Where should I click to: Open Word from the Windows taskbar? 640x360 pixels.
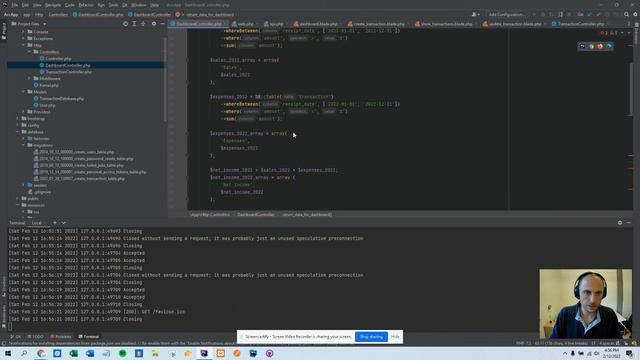[x=90, y=353]
